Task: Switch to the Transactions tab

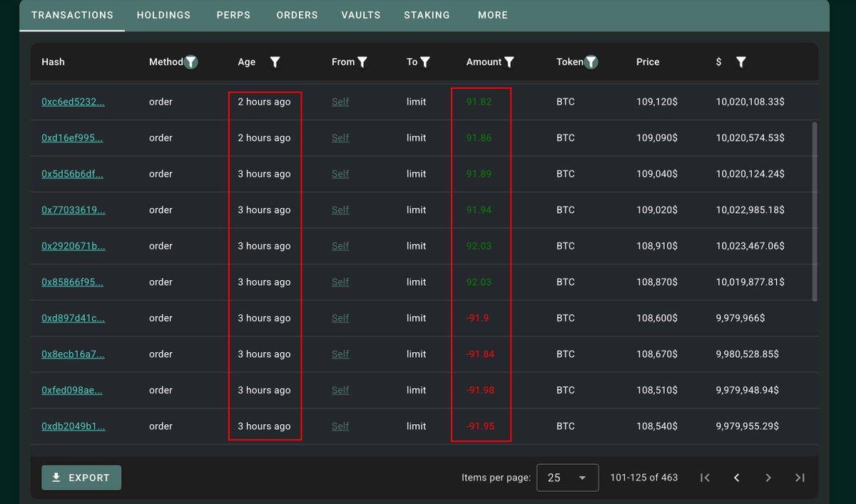Action: (72, 15)
